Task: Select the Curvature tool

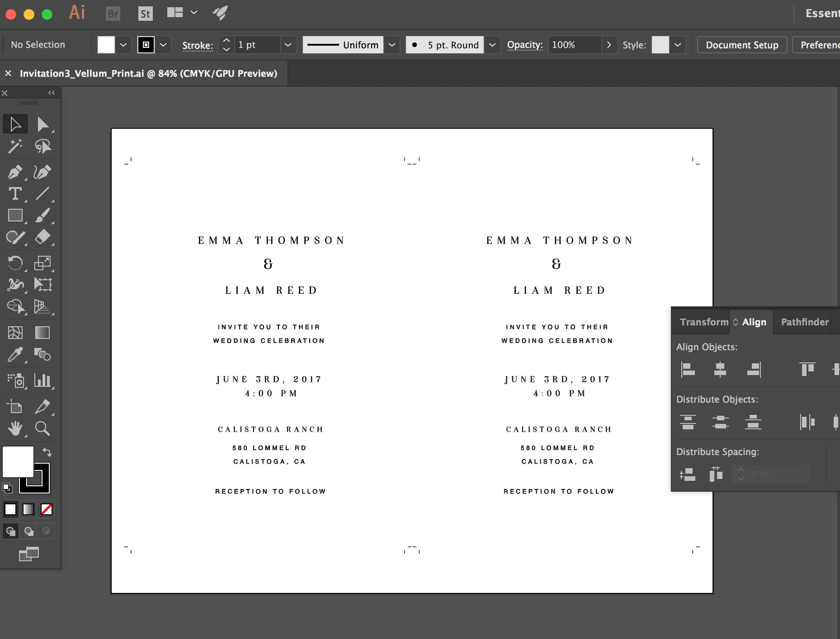Action: tap(43, 172)
